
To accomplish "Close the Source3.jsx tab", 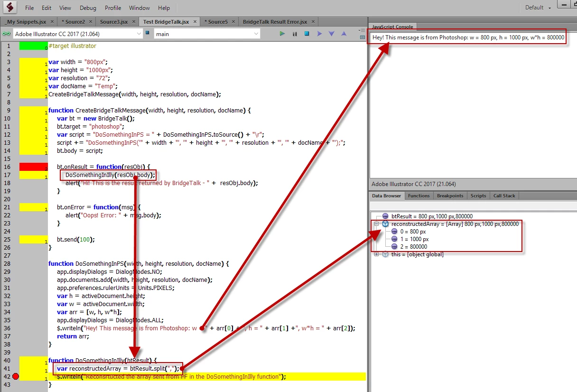I will [133, 22].
